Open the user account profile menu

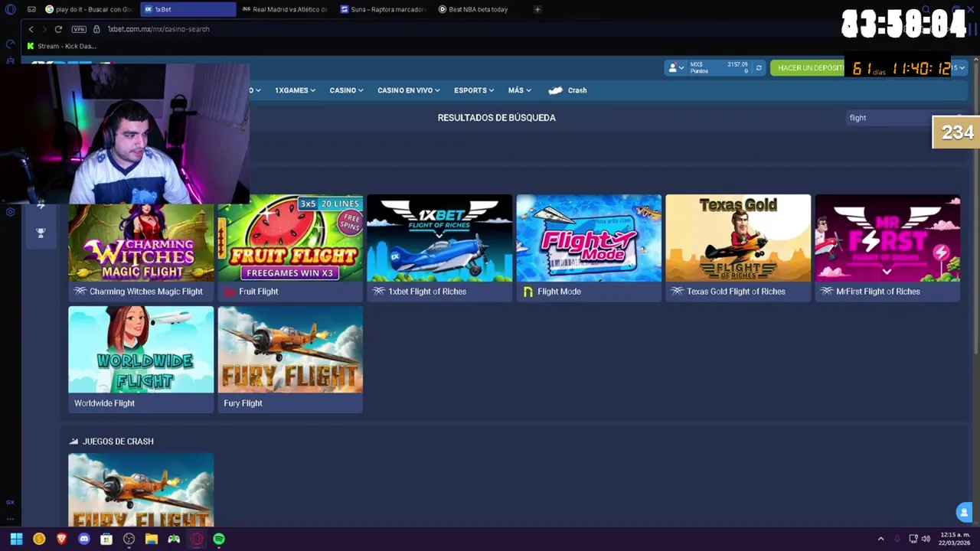click(x=676, y=68)
